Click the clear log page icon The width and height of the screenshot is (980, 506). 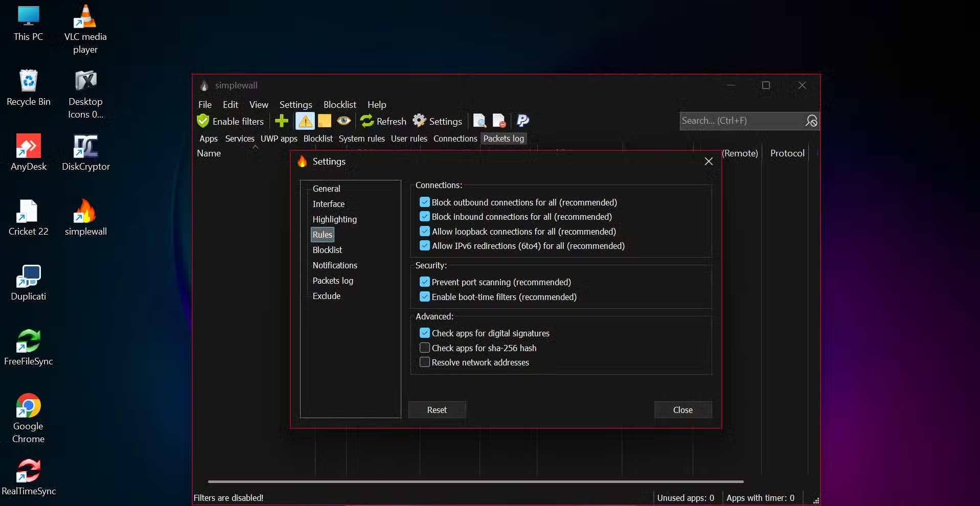click(x=499, y=121)
